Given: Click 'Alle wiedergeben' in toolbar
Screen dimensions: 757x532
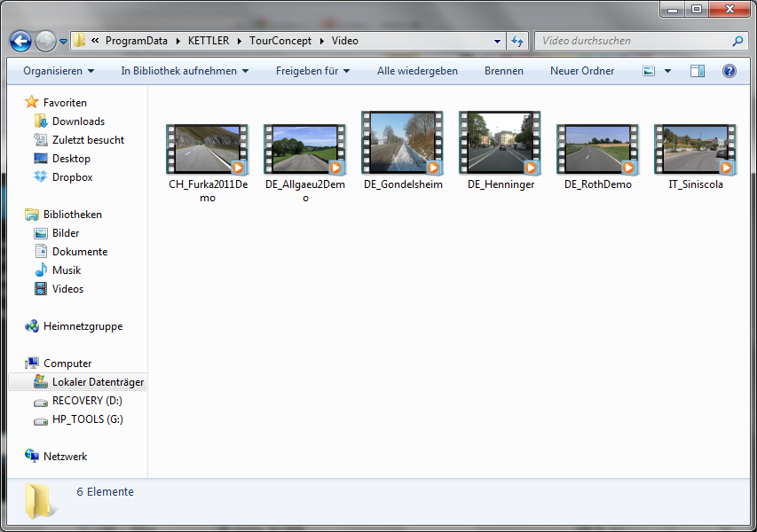Looking at the screenshot, I should point(417,71).
